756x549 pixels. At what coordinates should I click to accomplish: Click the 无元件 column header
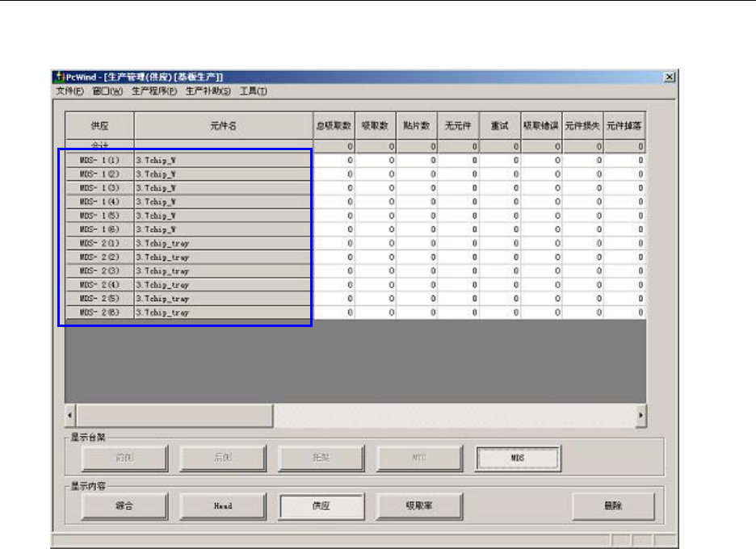458,126
